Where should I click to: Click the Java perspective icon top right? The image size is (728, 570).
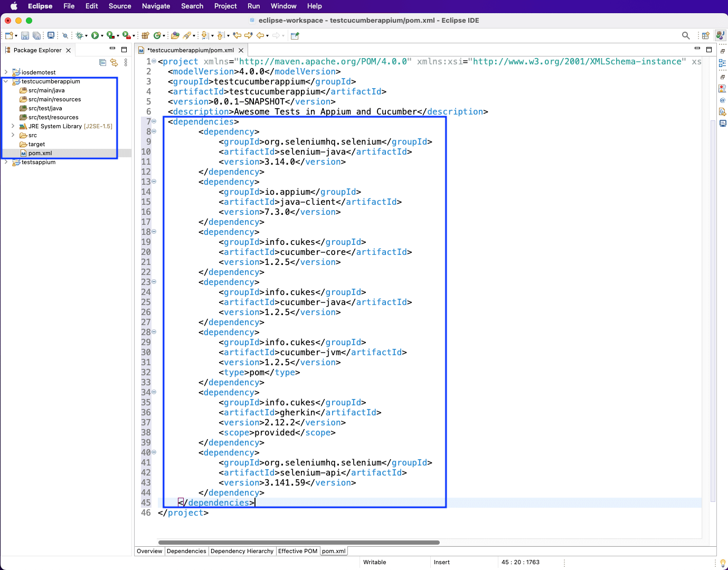click(720, 35)
